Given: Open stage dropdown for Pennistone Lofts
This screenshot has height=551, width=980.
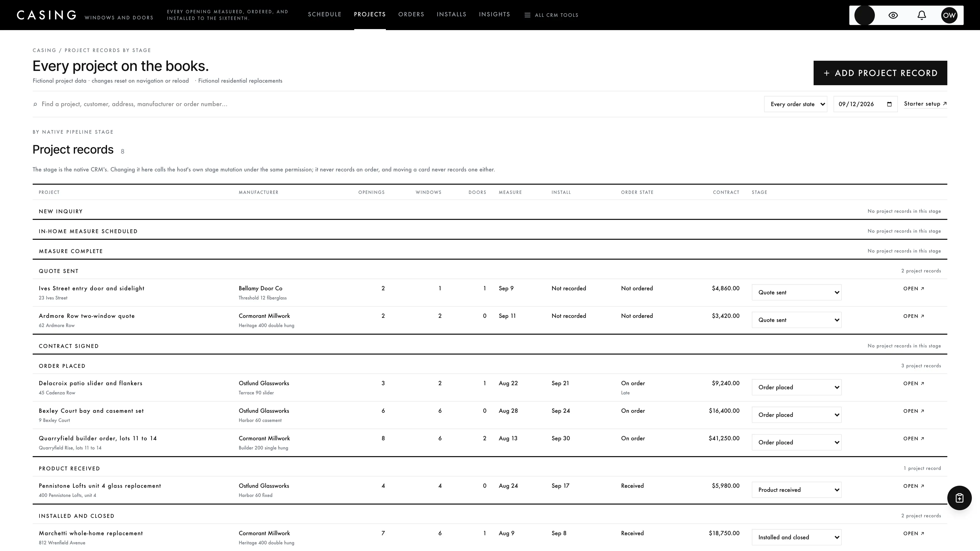Looking at the screenshot, I should click(796, 490).
